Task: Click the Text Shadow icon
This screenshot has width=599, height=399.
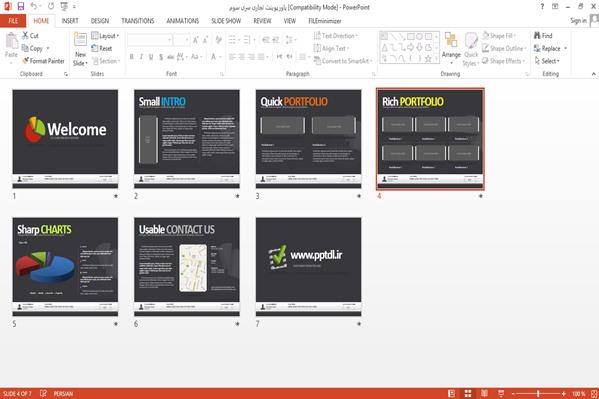Action: [x=161, y=57]
